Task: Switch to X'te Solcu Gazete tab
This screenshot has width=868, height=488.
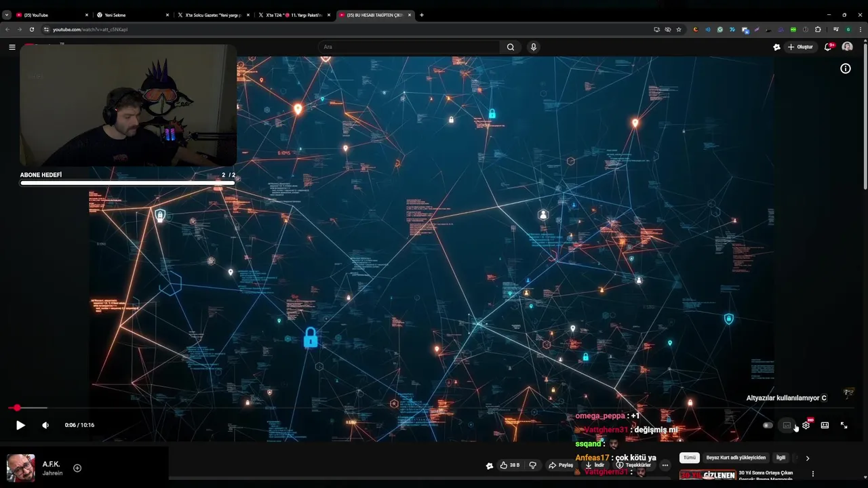Action: click(x=214, y=15)
